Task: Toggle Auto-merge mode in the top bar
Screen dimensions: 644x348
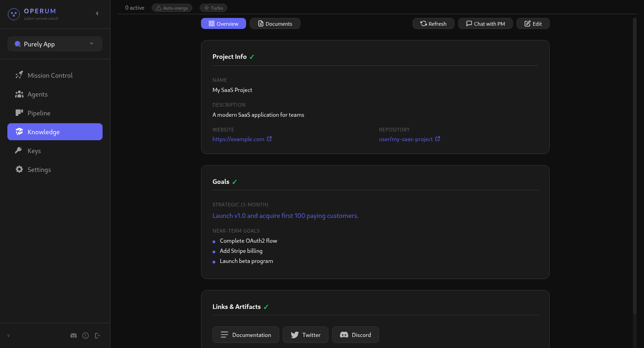Action: [x=172, y=8]
